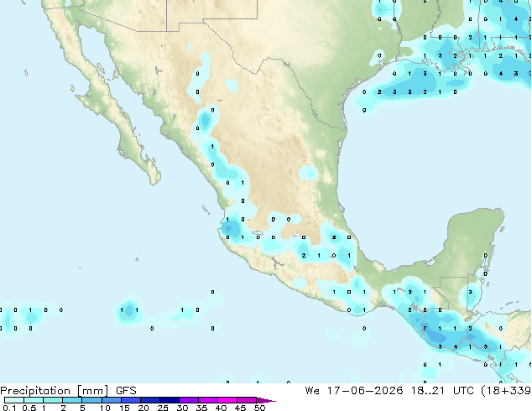Viewport: 532px width, 411px height.
Task: Select the '35' legend scale label
Action: click(x=201, y=408)
